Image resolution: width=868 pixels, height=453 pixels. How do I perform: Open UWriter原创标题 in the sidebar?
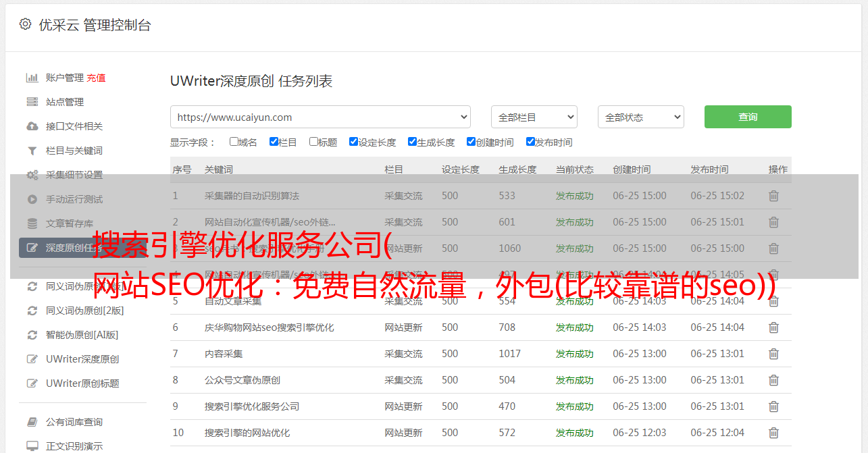pyautogui.click(x=82, y=383)
